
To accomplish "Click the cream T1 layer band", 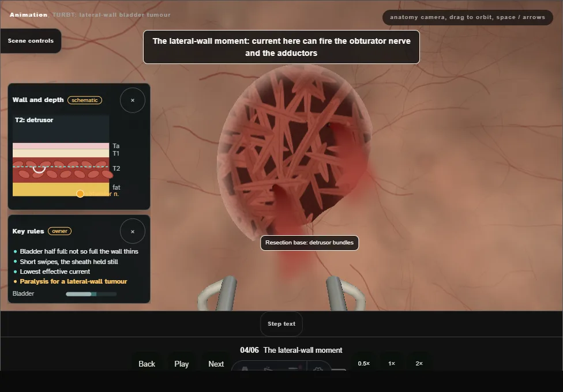I will click(61, 153).
